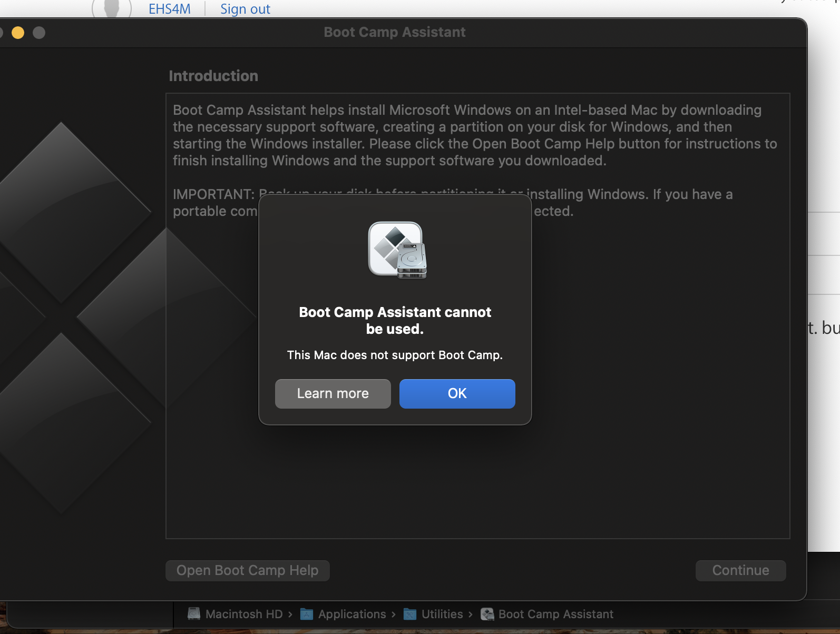Click 'This Mac does not support Boot Camp.'
Image resolution: width=840 pixels, height=634 pixels.
(395, 355)
